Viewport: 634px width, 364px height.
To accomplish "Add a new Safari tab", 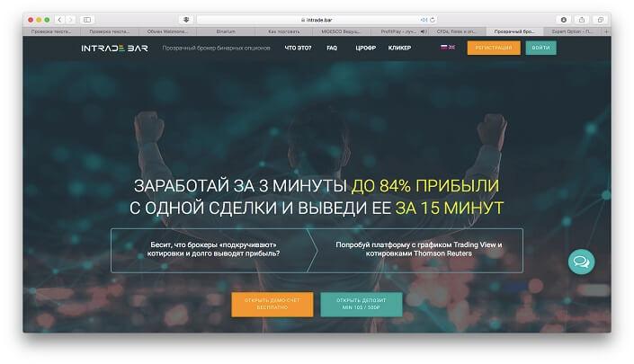I will pyautogui.click(x=606, y=31).
